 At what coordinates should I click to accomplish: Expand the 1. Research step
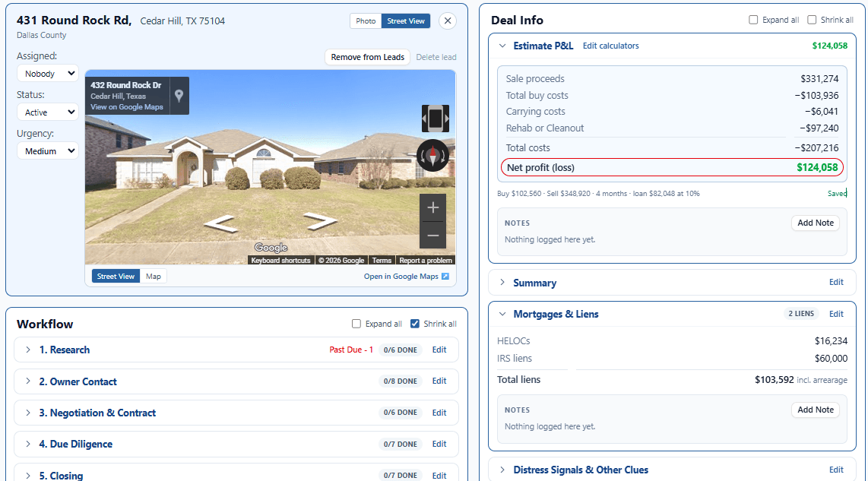[x=27, y=350]
